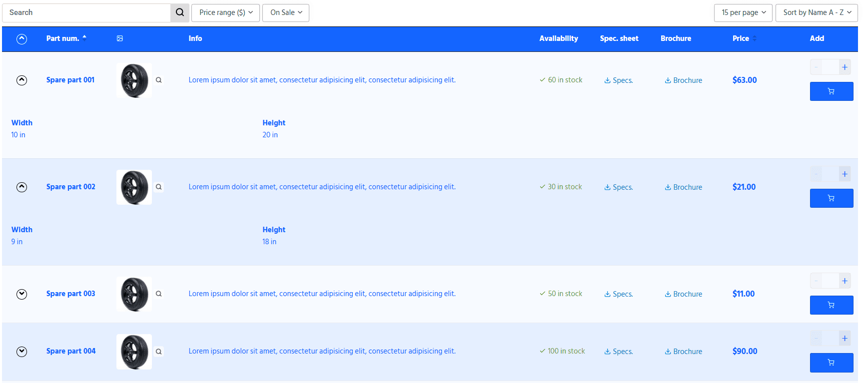This screenshot has height=383, width=868.
Task: Zoom the Spare part 003 image
Action: tap(158, 294)
